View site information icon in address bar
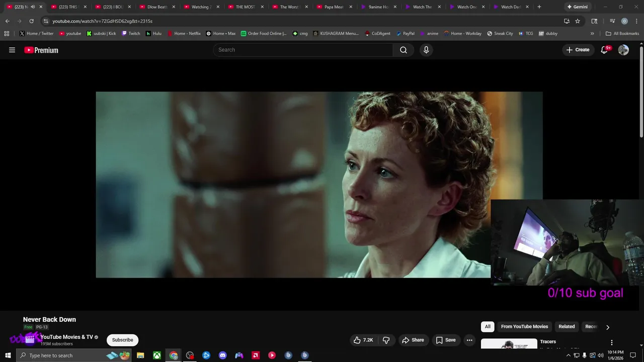Screen dimensions: 644x362 pos(46,21)
